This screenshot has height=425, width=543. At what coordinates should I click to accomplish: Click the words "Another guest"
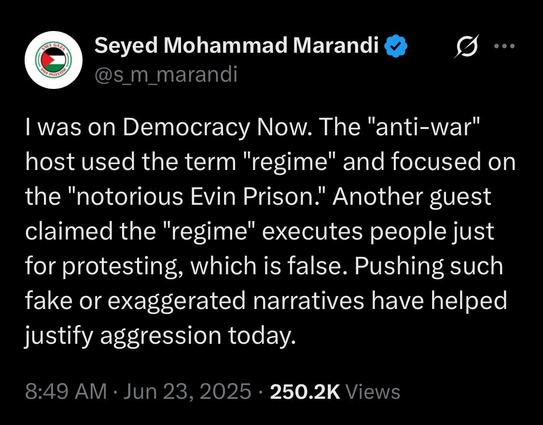(412, 197)
